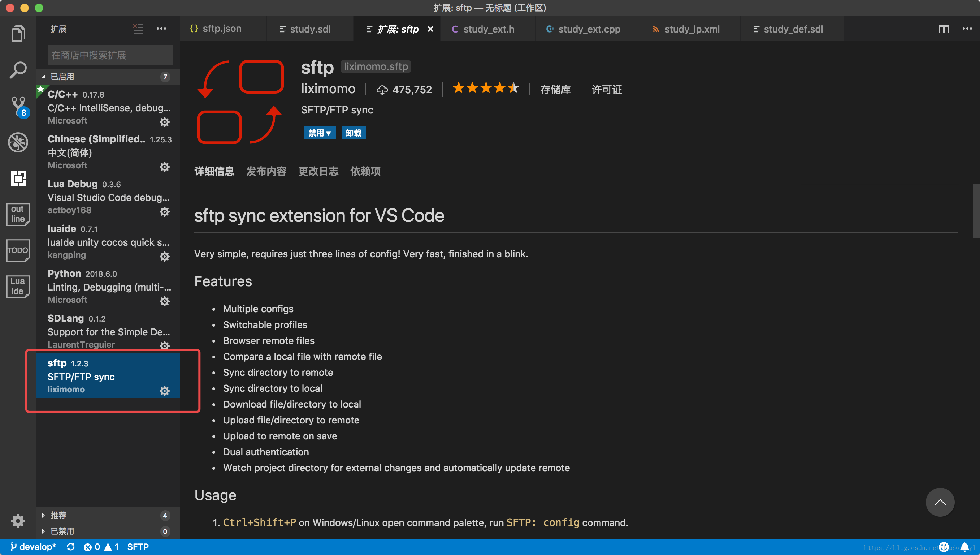Open the 禁用 disable dropdown
The height and width of the screenshot is (555, 980).
[319, 133]
